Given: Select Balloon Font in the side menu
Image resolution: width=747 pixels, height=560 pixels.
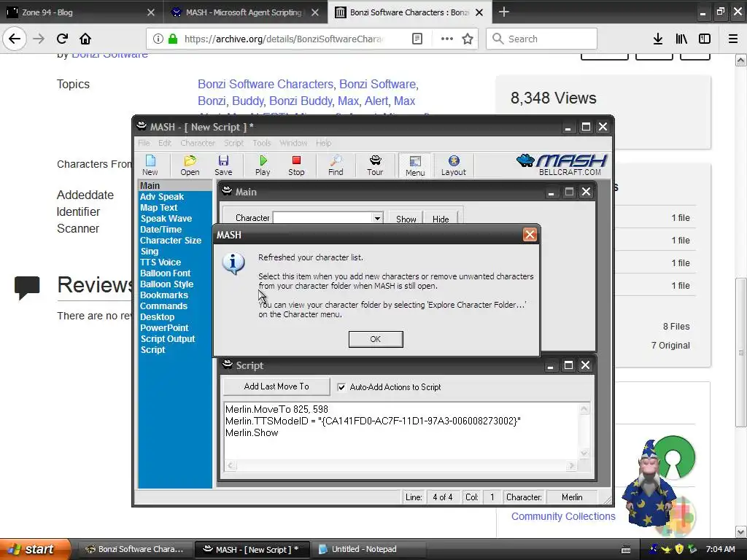Looking at the screenshot, I should [166, 273].
